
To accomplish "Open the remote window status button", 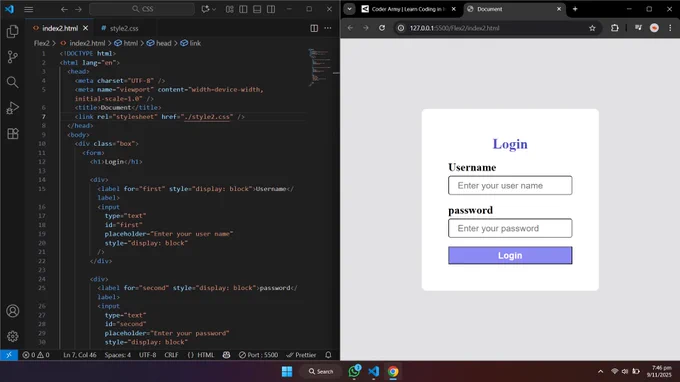I will click(9, 355).
